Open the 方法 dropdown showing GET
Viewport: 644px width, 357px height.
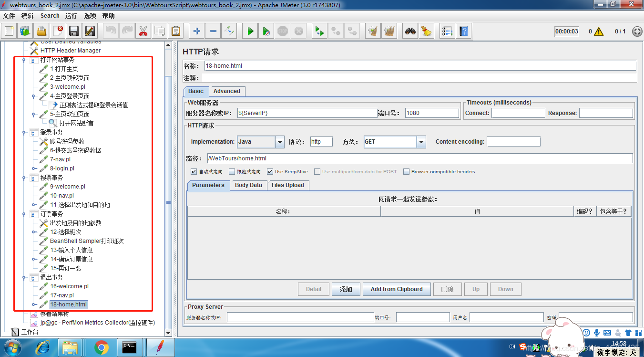click(x=421, y=142)
